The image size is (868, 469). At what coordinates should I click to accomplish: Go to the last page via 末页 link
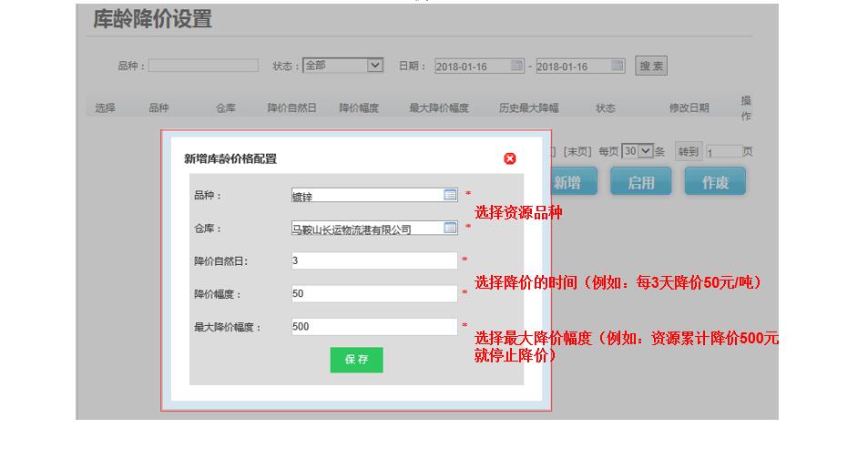(x=577, y=151)
